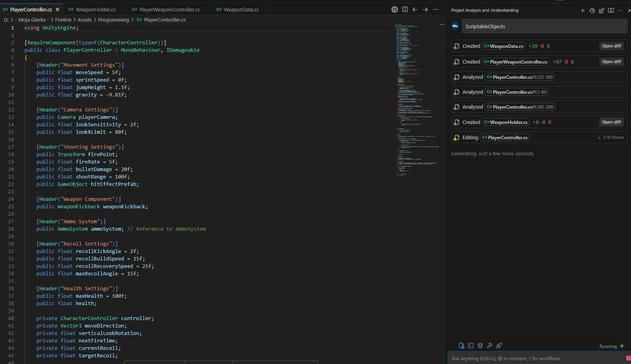Click the hammer build icon in chat toolbar
The width and height of the screenshot is (631, 364).
(x=490, y=346)
